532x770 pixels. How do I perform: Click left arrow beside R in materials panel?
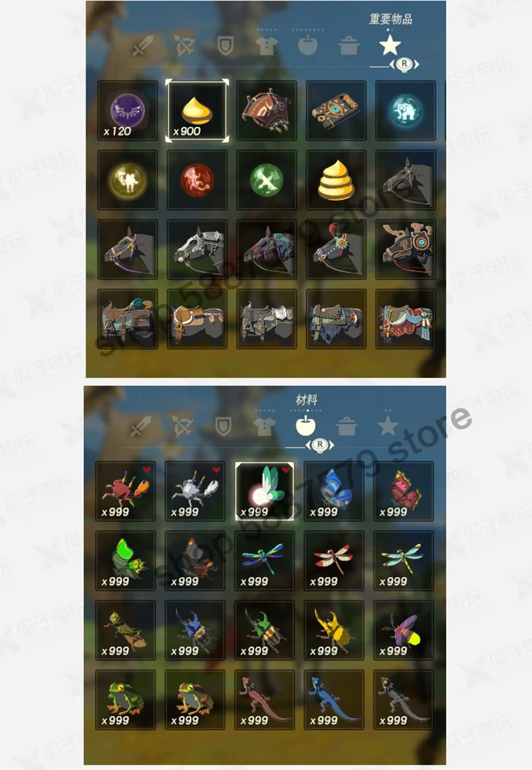coord(309,445)
